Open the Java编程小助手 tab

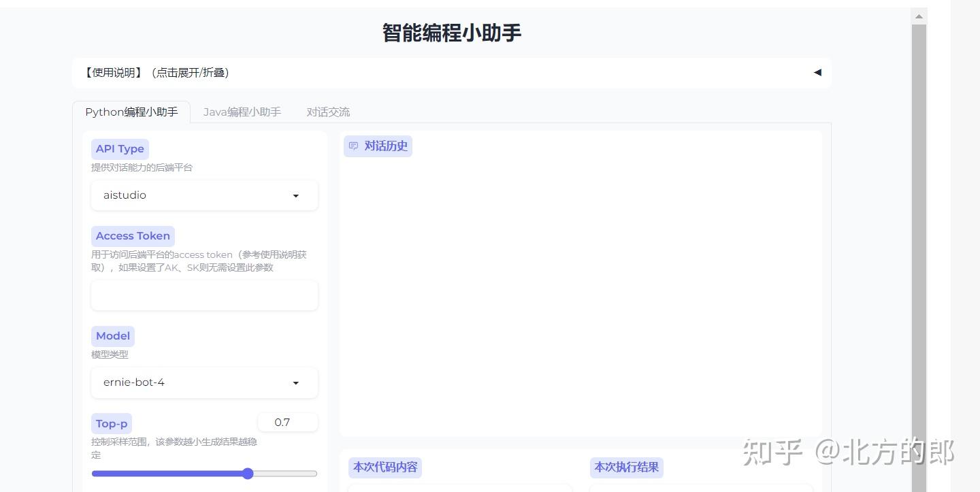click(x=242, y=112)
